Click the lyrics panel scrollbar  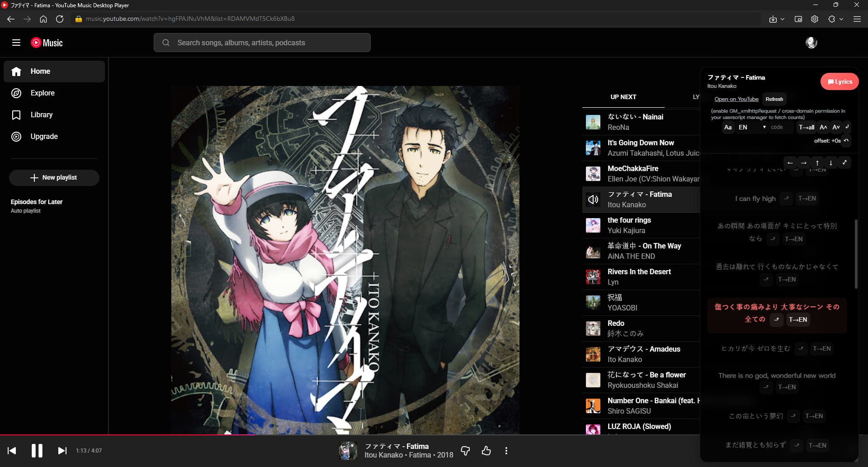coord(856,254)
